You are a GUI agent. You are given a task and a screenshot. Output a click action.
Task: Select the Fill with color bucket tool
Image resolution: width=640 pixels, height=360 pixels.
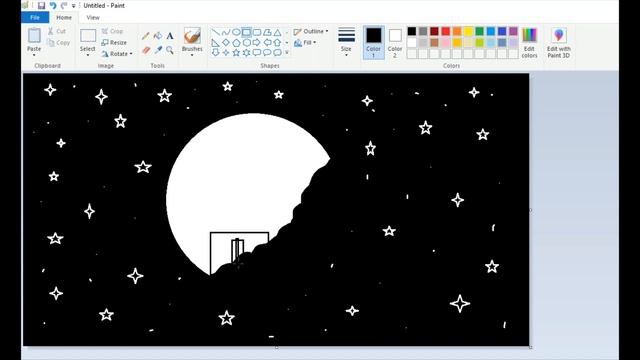click(x=158, y=36)
